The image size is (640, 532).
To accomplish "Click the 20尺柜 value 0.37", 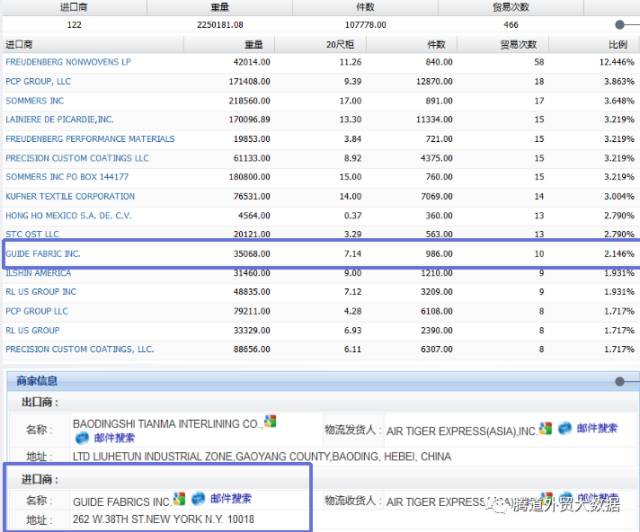I will (x=353, y=216).
